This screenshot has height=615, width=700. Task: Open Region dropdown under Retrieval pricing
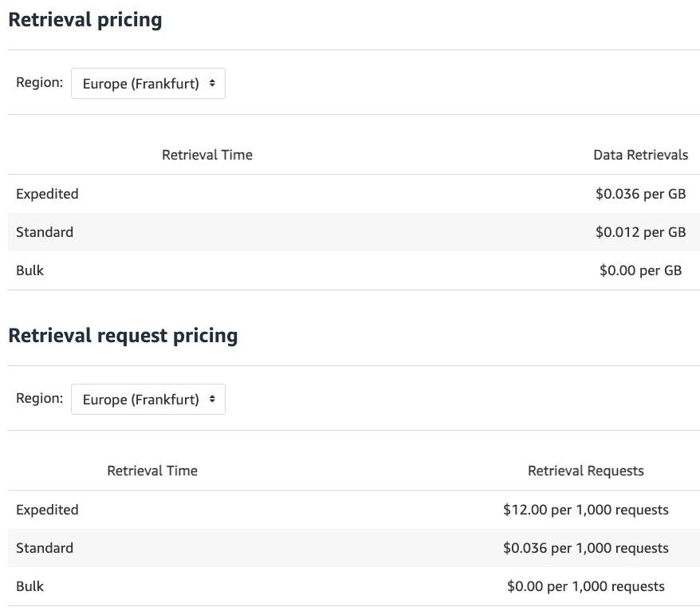(x=148, y=84)
